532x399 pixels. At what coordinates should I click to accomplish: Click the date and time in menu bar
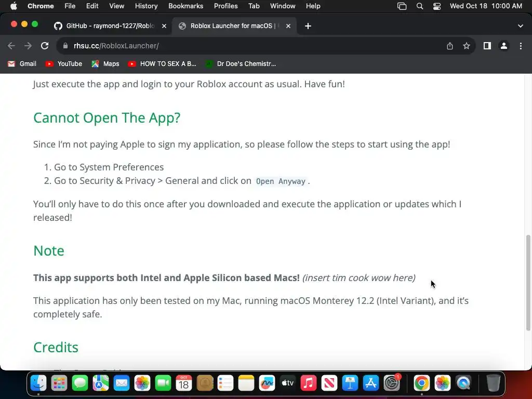tap(486, 6)
